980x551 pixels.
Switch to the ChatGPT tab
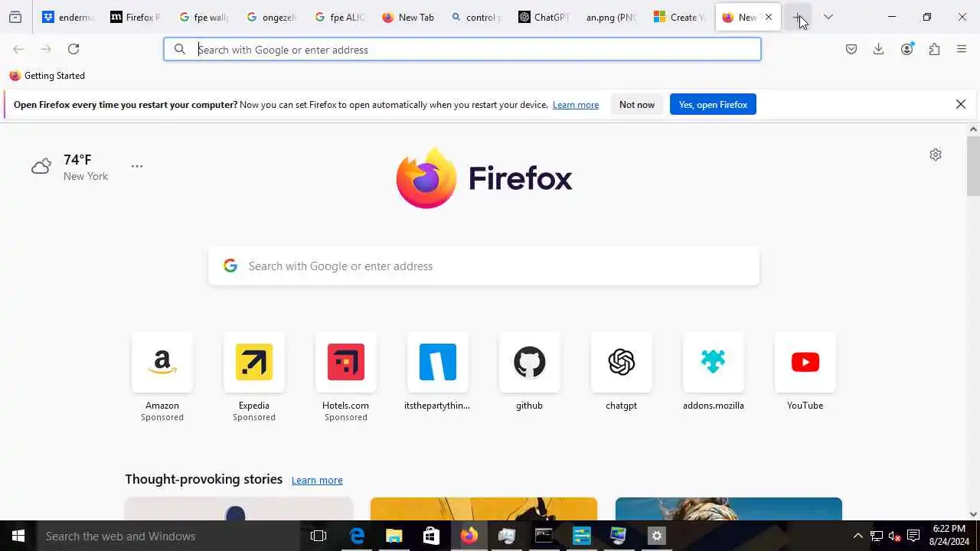point(544,17)
